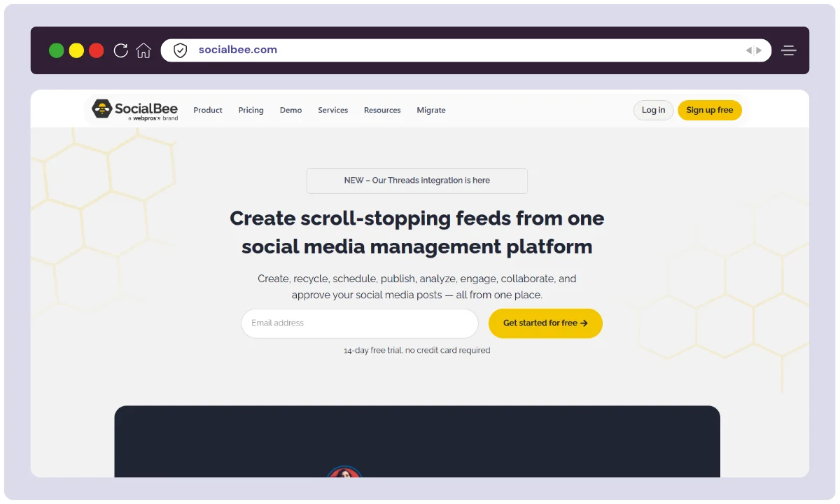Open the Product menu
Screen dimensions: 840x504
[208, 111]
